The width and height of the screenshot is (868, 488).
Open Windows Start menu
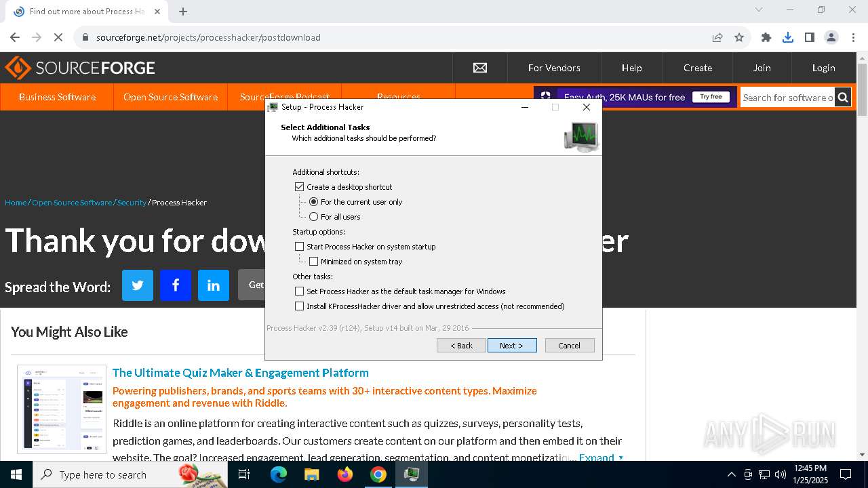tap(16, 474)
